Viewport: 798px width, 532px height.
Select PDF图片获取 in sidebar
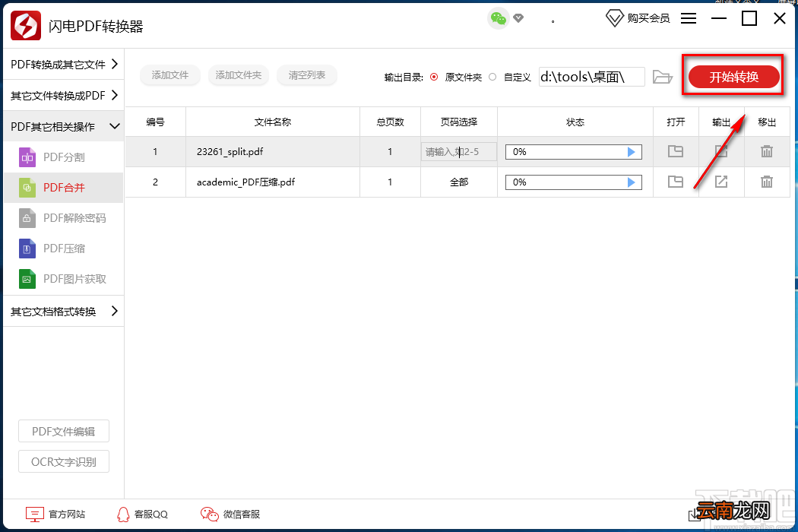64,279
